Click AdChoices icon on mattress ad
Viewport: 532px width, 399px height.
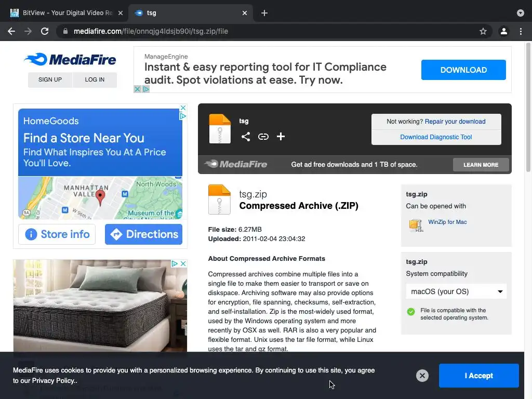click(x=175, y=263)
